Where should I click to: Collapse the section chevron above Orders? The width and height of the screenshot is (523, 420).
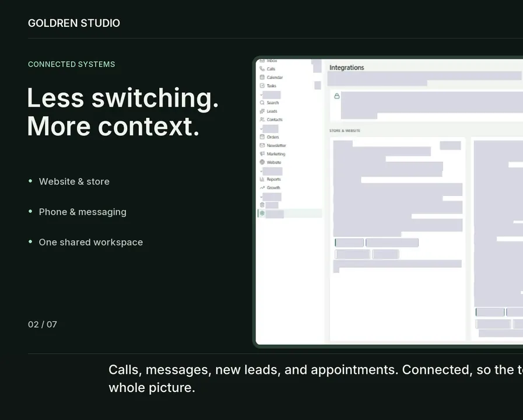pos(261,129)
